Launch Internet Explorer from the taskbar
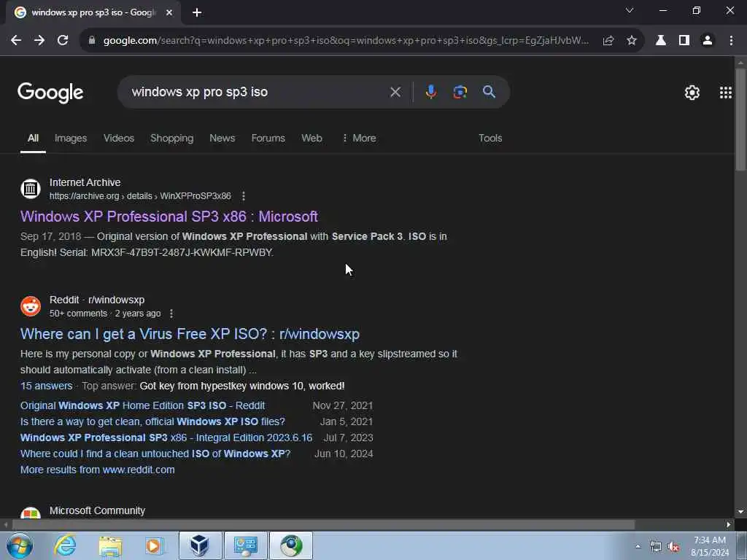Screen dimensions: 747x560 click(x=65, y=545)
